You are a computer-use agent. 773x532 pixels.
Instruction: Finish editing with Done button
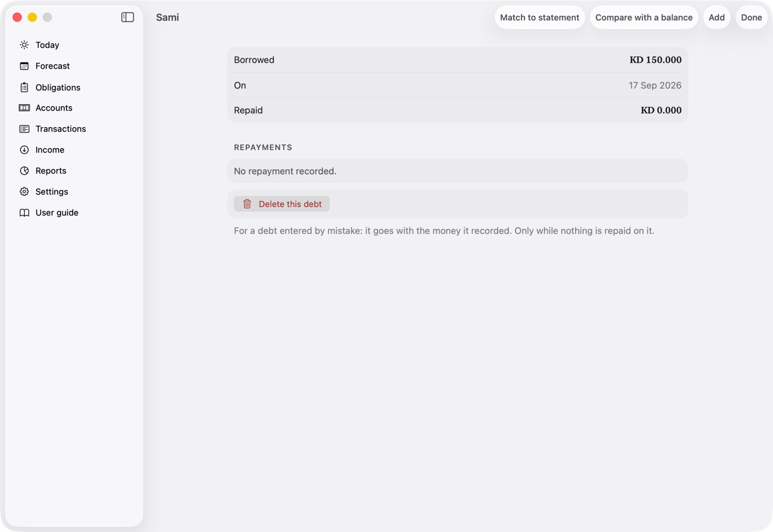pyautogui.click(x=751, y=17)
